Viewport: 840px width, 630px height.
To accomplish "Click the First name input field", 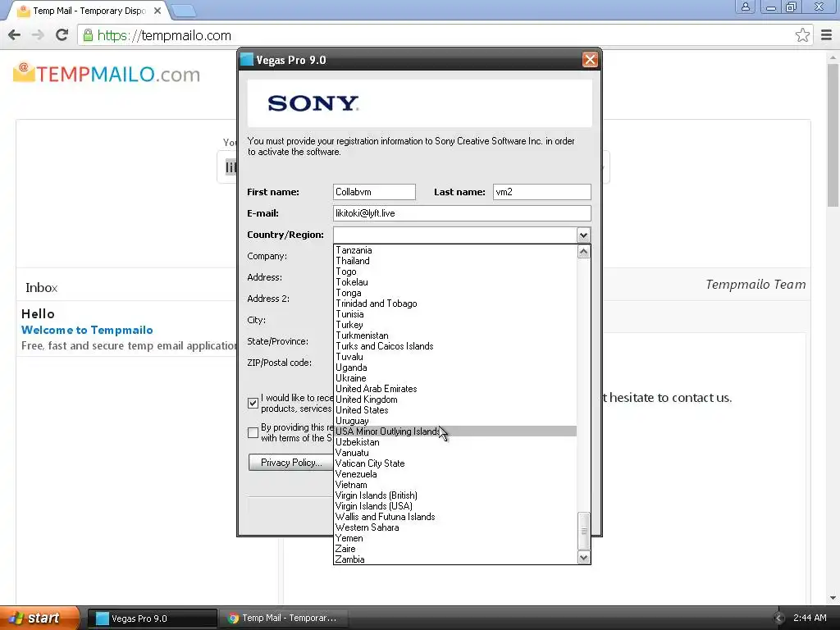I will point(374,192).
